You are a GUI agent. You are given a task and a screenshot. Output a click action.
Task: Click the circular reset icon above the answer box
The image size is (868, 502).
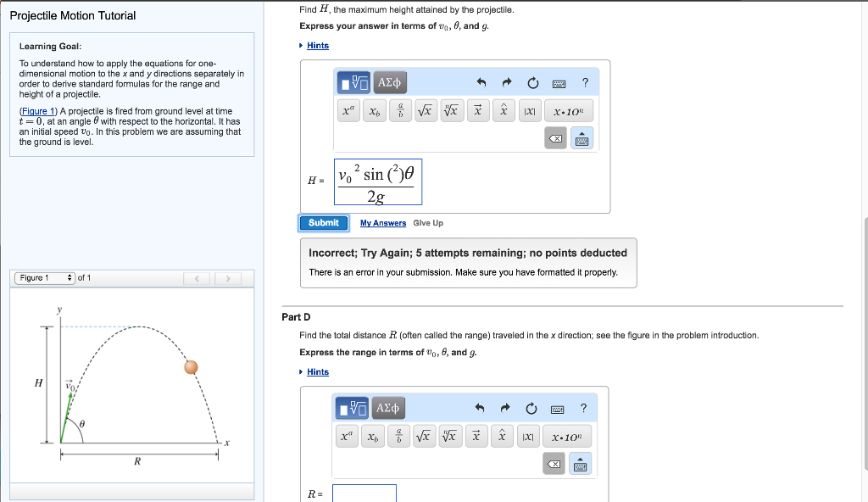pos(532,82)
